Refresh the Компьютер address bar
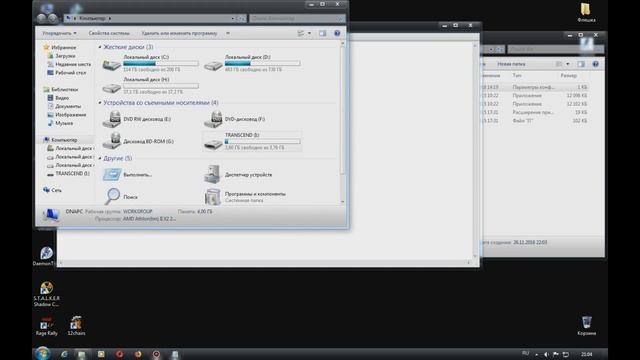640x360 pixels. [x=242, y=18]
